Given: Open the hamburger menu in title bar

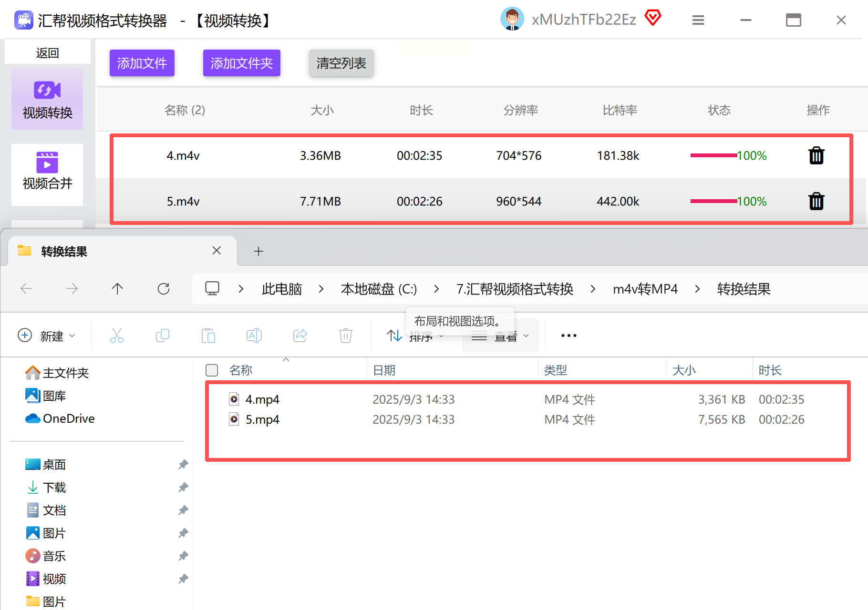Looking at the screenshot, I should coord(698,20).
